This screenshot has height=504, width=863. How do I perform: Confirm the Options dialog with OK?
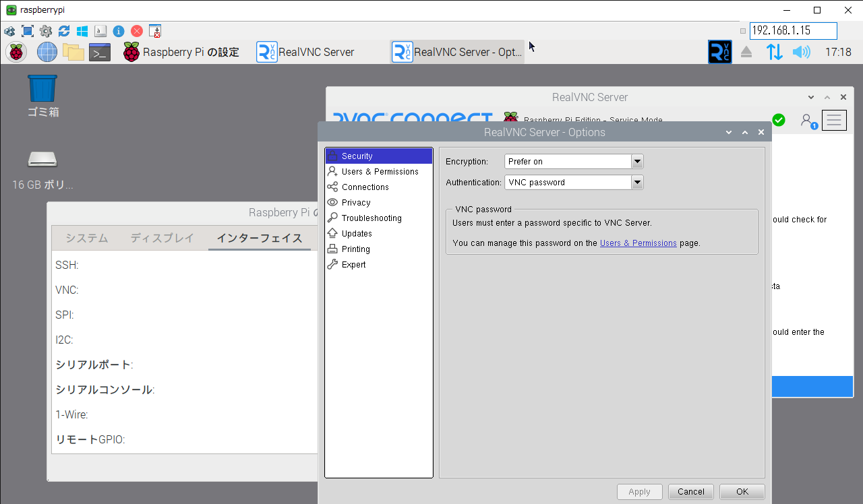click(742, 492)
